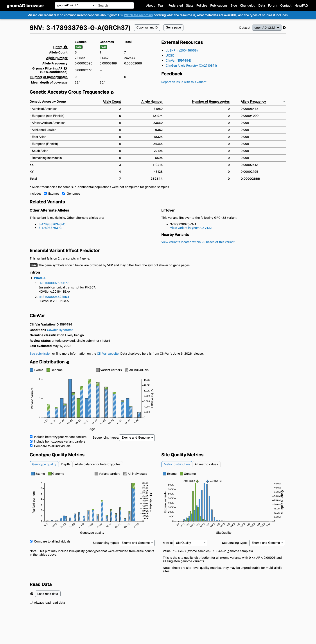Open Site Quality Sequencing types dropdown

[x=267, y=543]
